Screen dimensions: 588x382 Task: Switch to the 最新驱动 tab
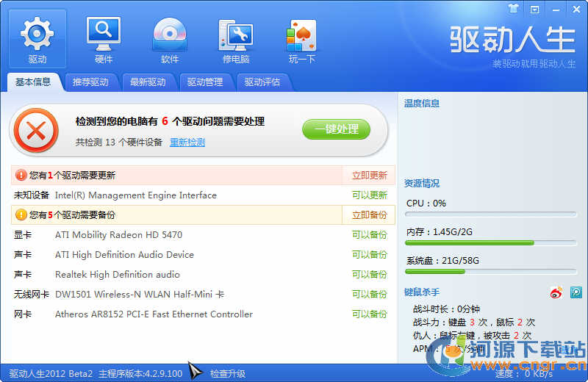(148, 82)
